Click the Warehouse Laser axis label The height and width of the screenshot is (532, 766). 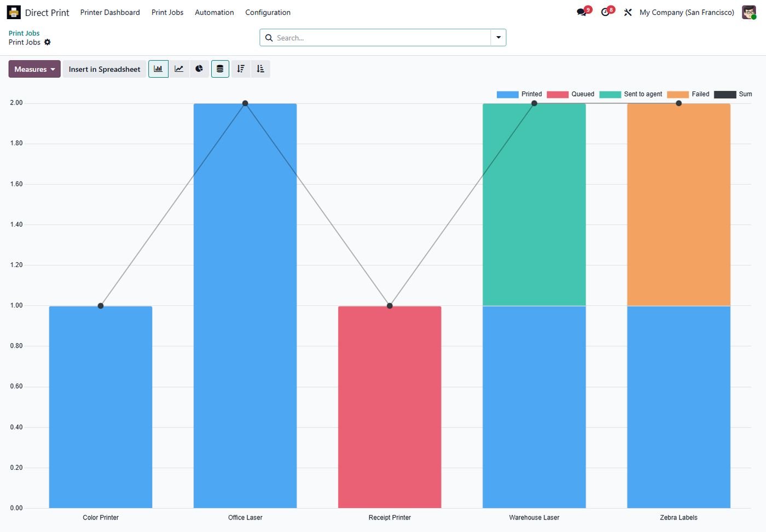point(534,517)
